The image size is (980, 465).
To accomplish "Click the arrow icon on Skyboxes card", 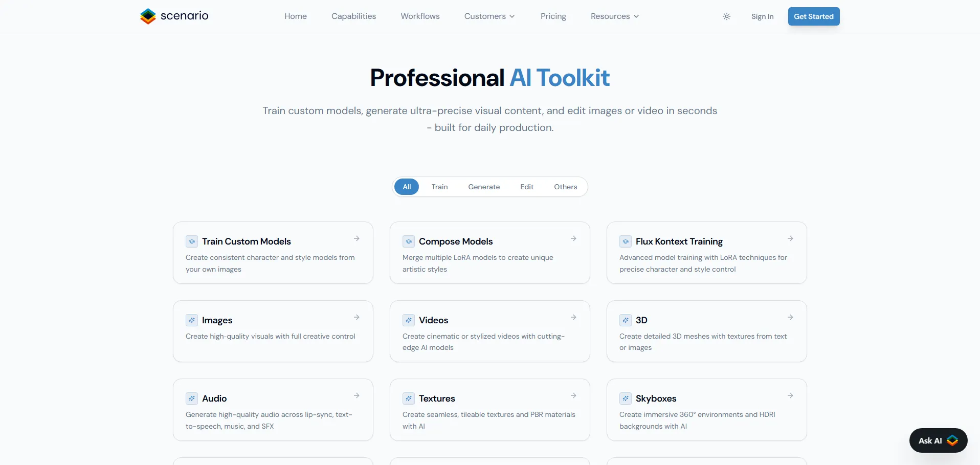I will (x=790, y=396).
